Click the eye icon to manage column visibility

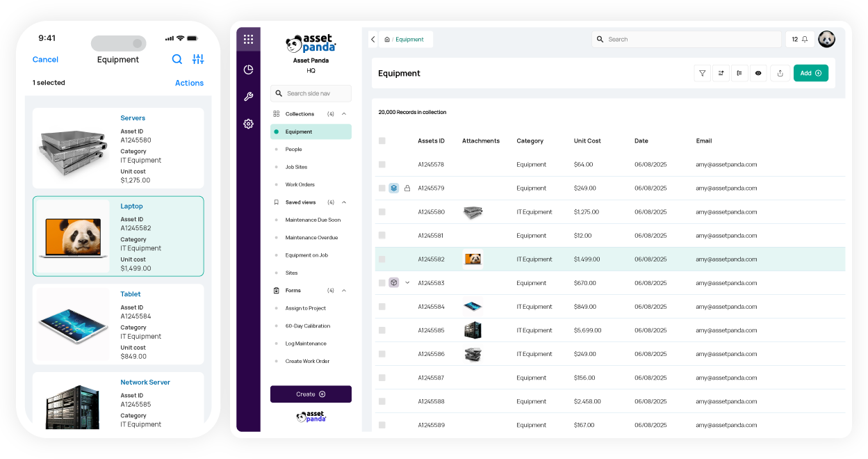(758, 73)
